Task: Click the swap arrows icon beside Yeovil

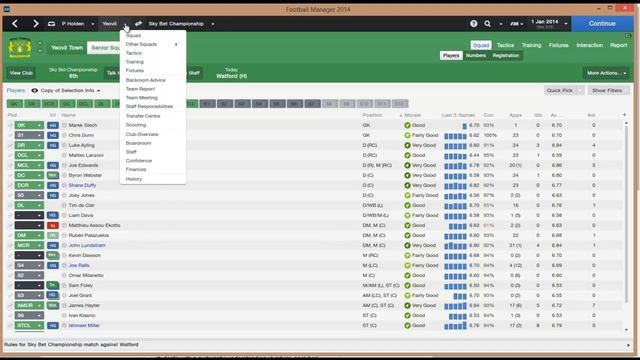Action: (x=138, y=24)
